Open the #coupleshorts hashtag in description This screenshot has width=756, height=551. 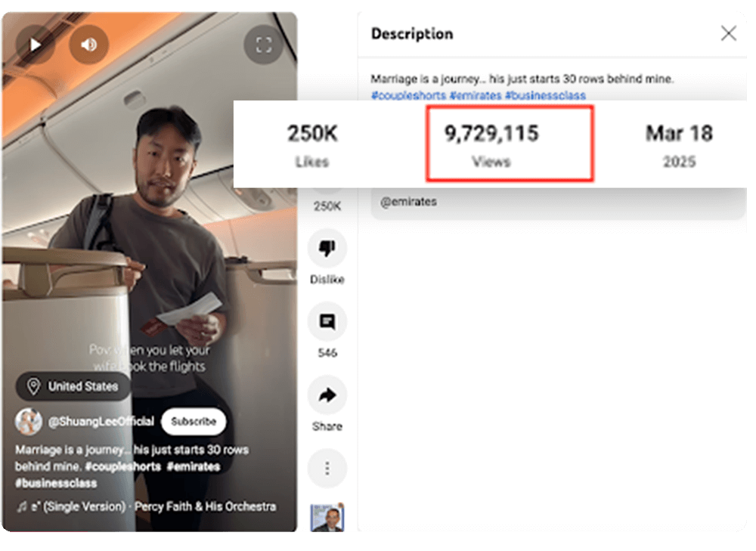(x=408, y=95)
